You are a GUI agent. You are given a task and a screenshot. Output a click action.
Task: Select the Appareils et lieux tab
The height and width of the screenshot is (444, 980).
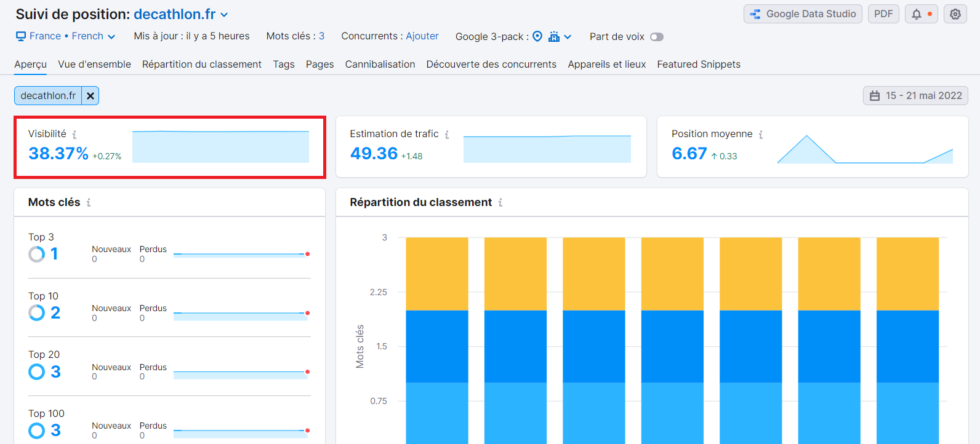coord(607,65)
